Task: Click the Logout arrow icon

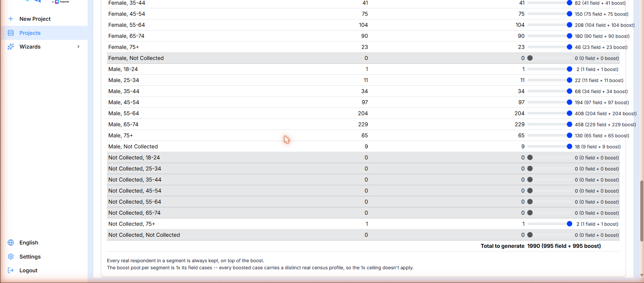Action: (11, 270)
